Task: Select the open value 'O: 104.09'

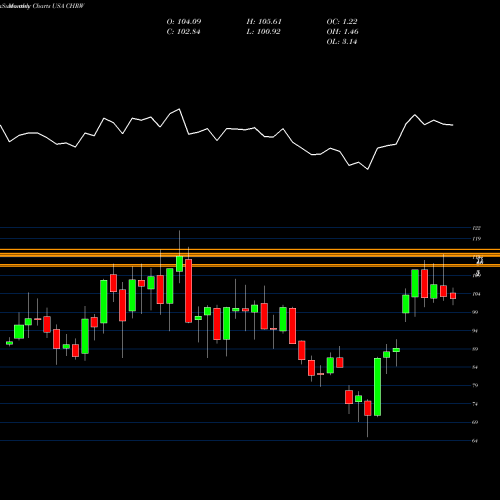Action: pyautogui.click(x=184, y=22)
